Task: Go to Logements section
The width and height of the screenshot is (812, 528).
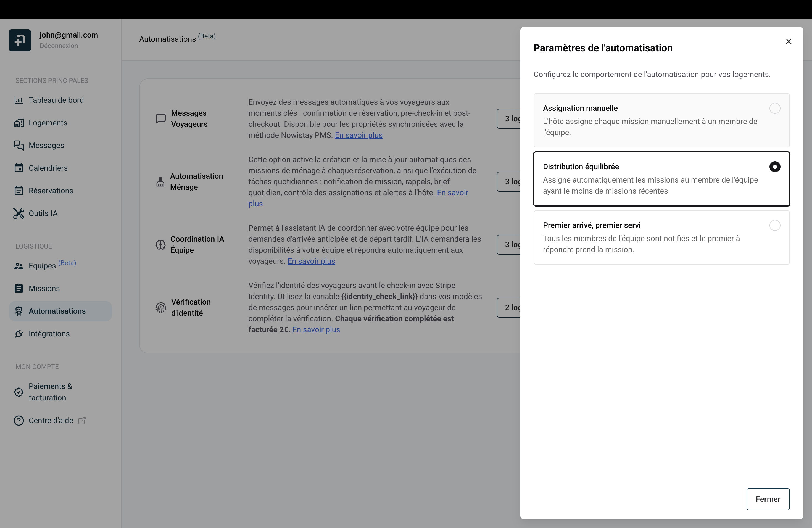Action: tap(60, 123)
